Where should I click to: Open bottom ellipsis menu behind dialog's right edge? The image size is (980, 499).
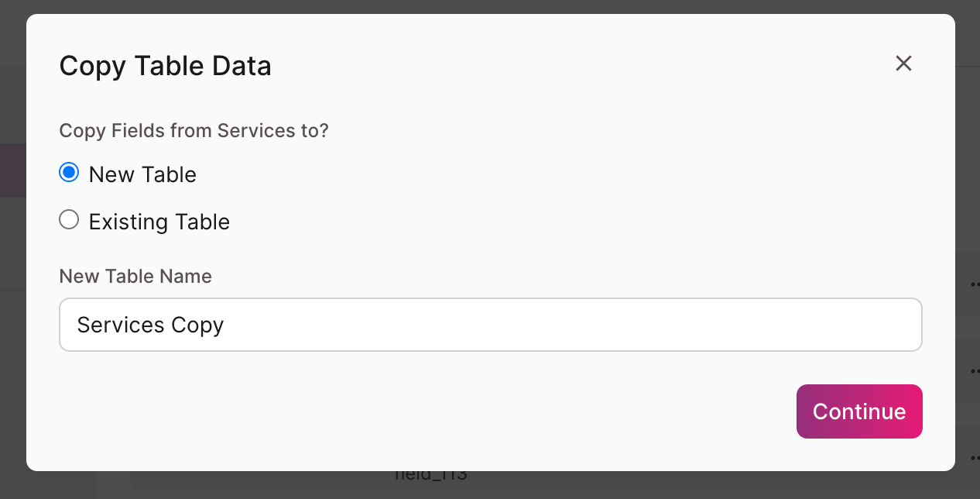974,456
